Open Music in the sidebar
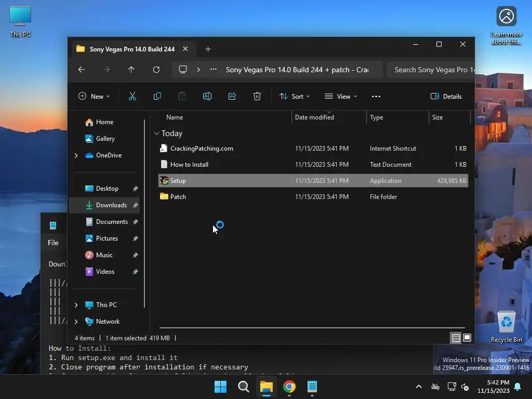The image size is (532, 399). (104, 255)
